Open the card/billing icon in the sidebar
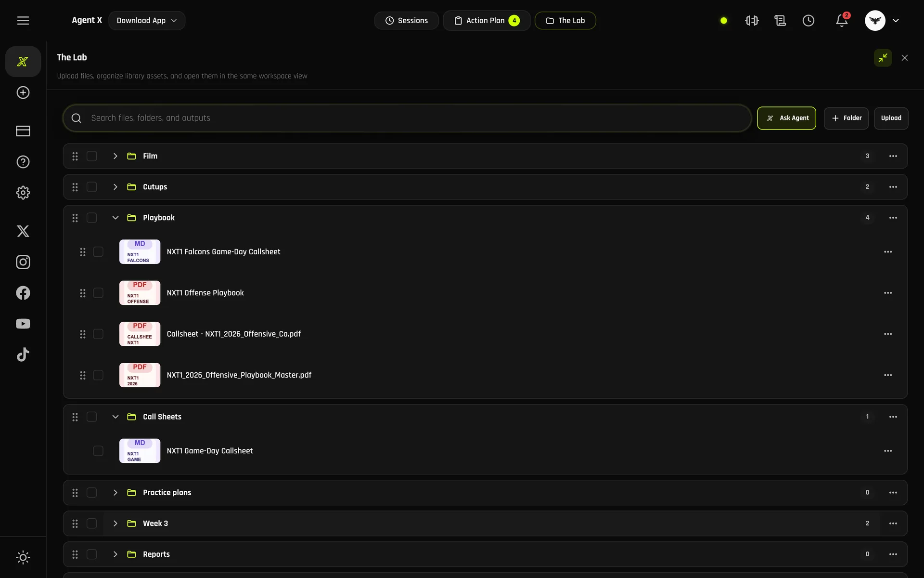924x578 pixels. 23,131
